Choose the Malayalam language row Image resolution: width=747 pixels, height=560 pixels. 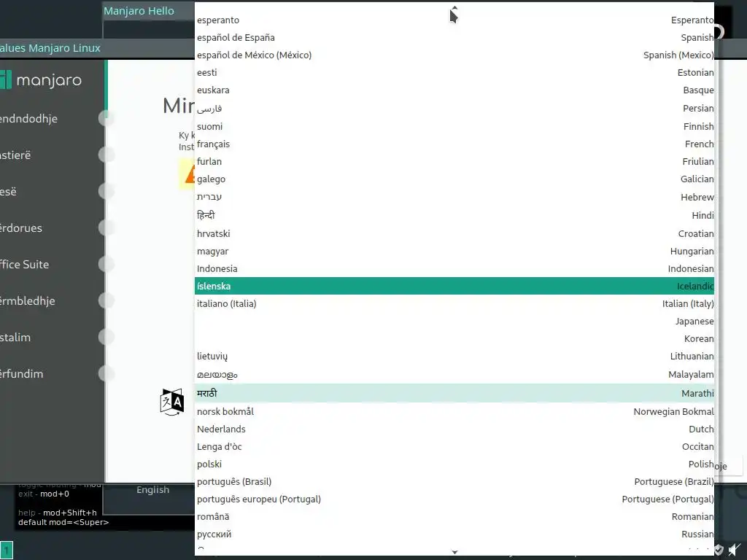454,375
